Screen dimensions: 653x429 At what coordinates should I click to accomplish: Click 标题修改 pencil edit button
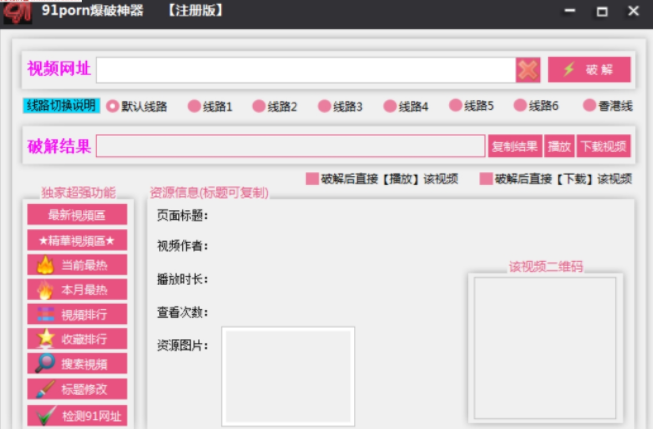(77, 389)
